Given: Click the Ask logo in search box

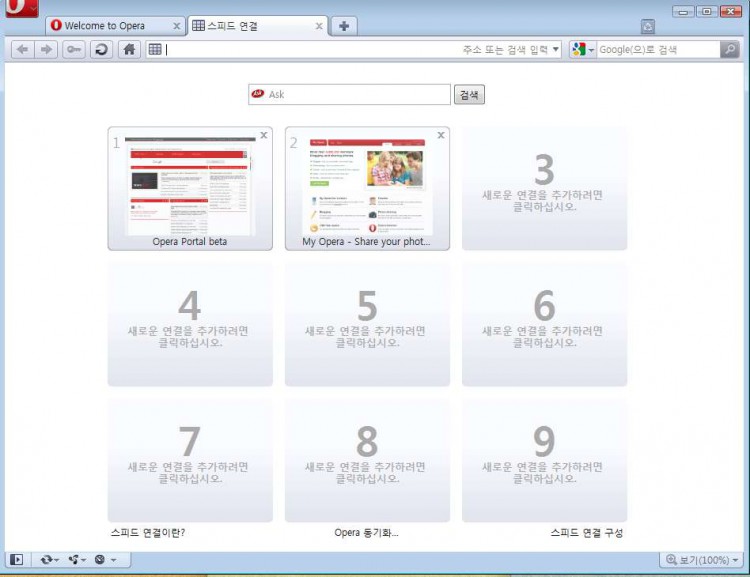Looking at the screenshot, I should 258,94.
